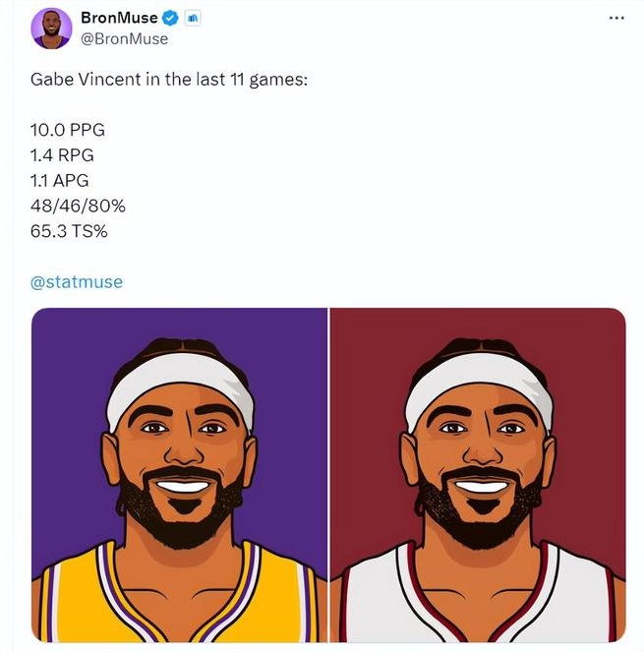The height and width of the screenshot is (652, 644).
Task: Click the @BronMuse handle
Action: (x=123, y=38)
